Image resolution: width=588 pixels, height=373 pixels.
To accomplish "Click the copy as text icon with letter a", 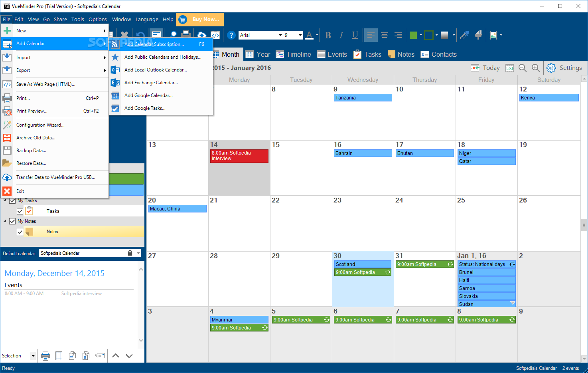I will pyautogui.click(x=86, y=355).
